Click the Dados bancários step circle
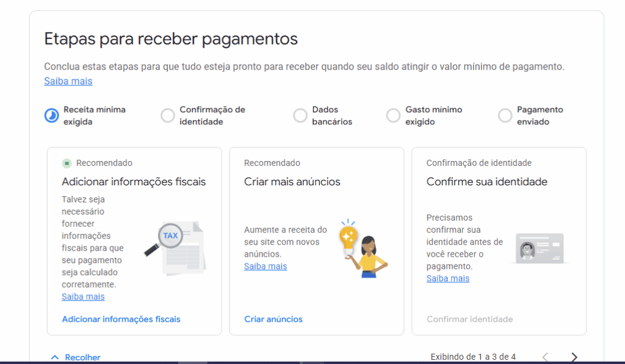Image resolution: width=625 pixels, height=364 pixels. (300, 115)
